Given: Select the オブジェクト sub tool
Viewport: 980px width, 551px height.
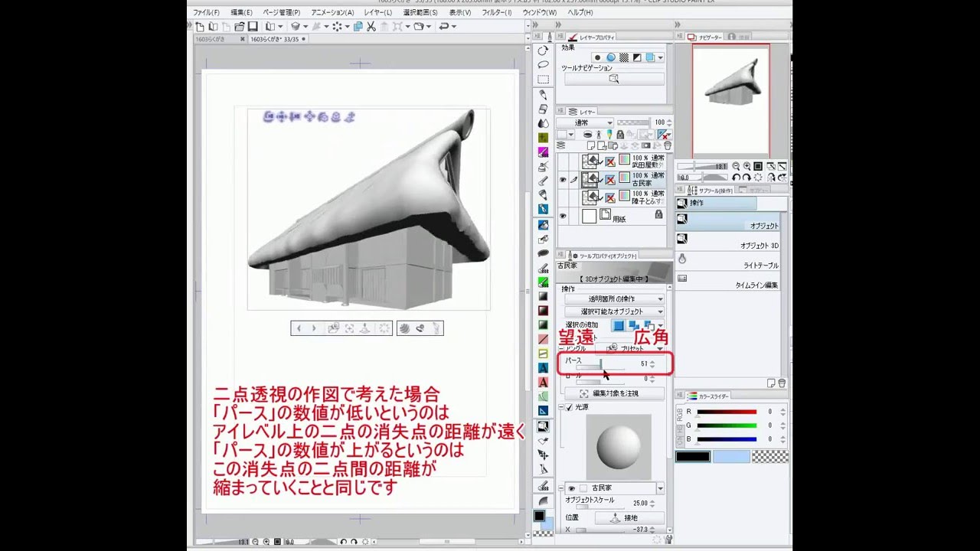Looking at the screenshot, I should pos(727,223).
